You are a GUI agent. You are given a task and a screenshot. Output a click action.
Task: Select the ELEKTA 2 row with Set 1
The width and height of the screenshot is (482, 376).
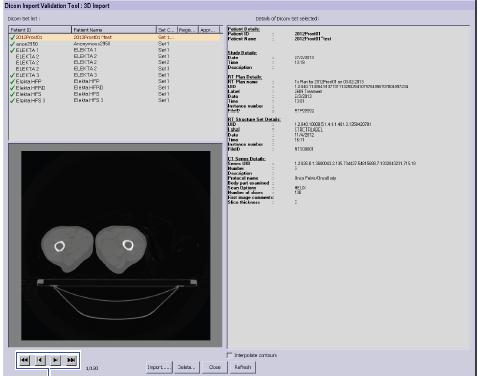(115, 56)
